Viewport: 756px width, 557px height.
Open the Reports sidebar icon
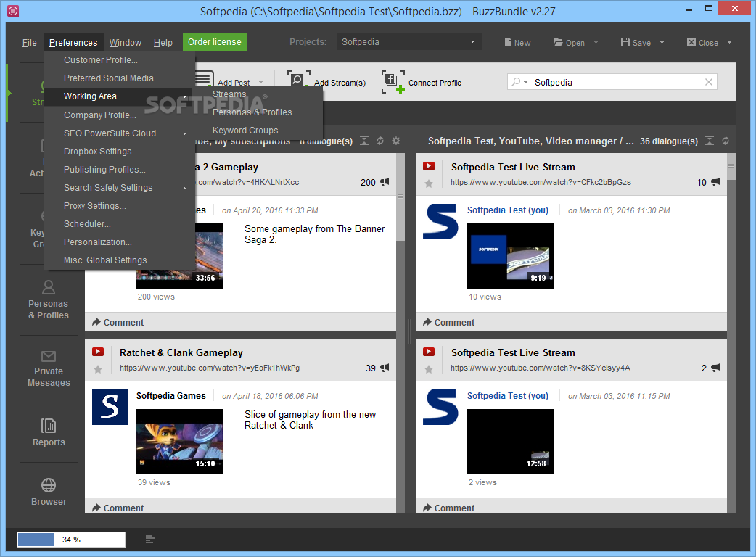point(48,426)
